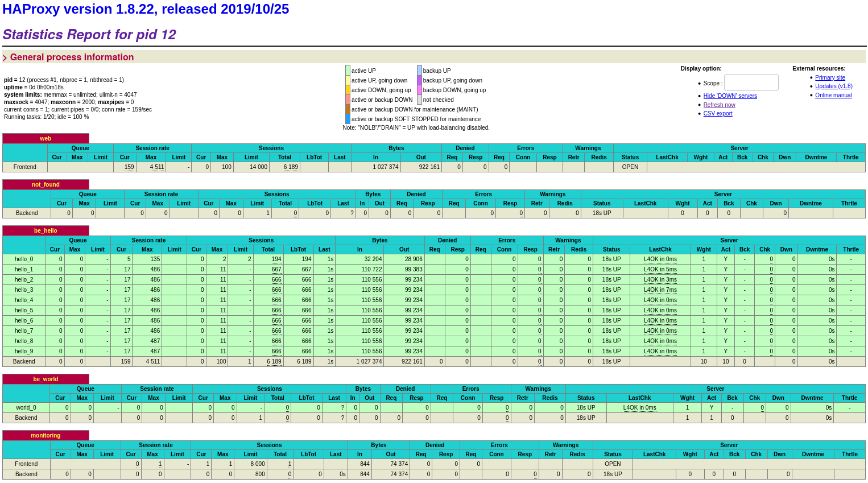The height and width of the screenshot is (483, 868).
Task: Click the SOFT STOPPED legend color swatch
Action: coord(348,119)
